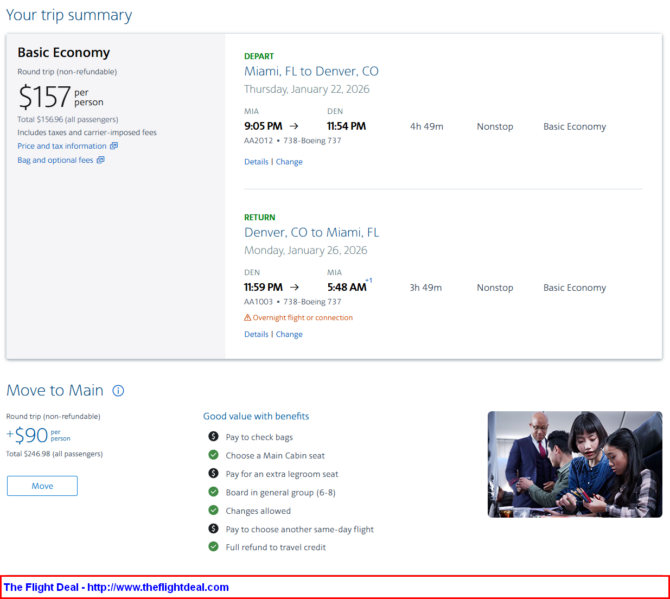This screenshot has height=599, width=670.
Task: Open Bag and optional fees link
Action: (x=55, y=160)
